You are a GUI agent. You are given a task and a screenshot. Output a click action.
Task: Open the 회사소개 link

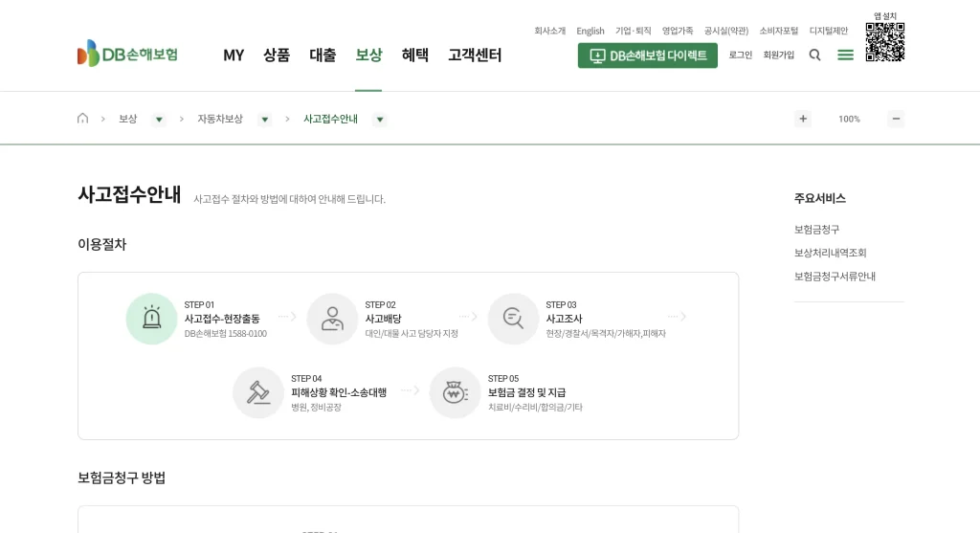click(x=549, y=31)
